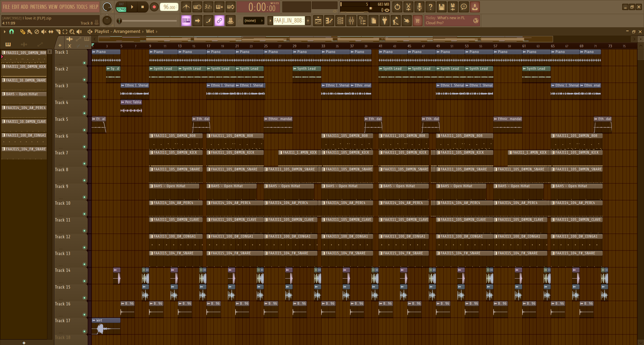This screenshot has height=345, width=644.
Task: Toggle typing keyboard to piano button
Action: coord(186,21)
